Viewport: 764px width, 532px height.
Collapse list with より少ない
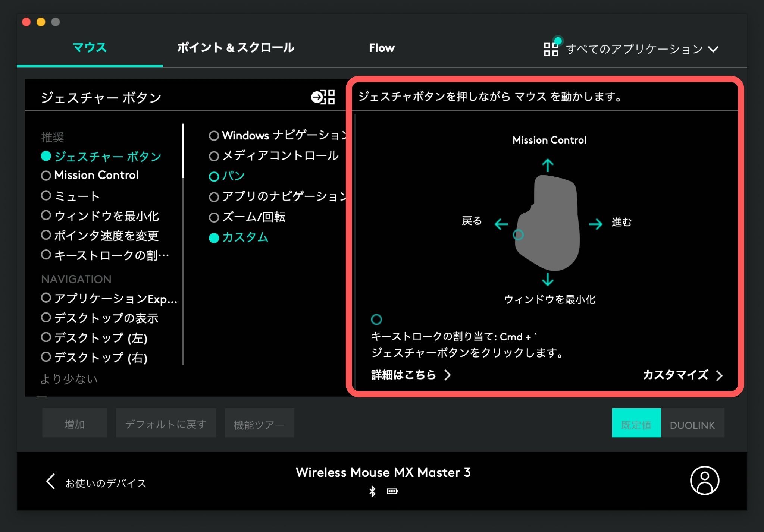[69, 379]
